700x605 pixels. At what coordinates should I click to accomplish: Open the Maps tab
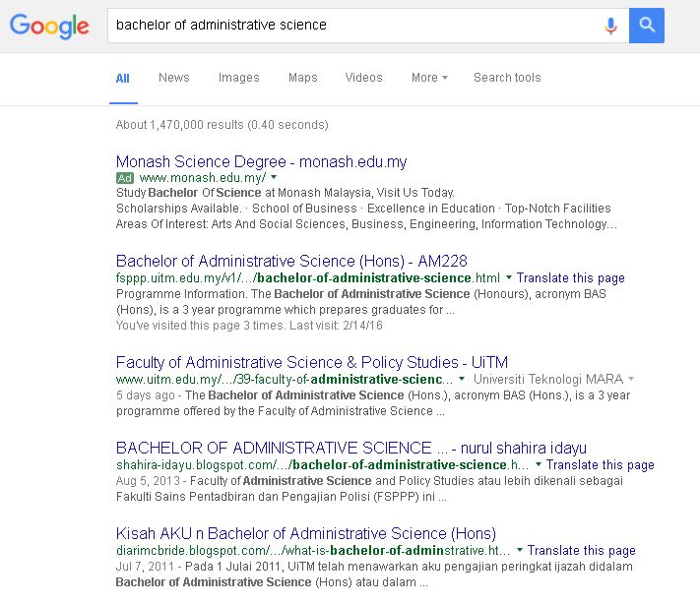click(302, 78)
